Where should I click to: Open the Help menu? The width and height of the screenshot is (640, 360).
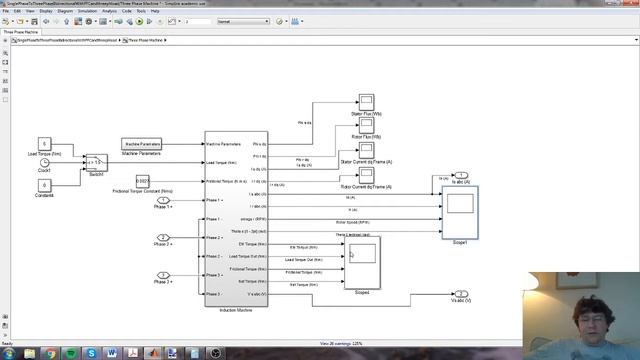[x=155, y=11]
